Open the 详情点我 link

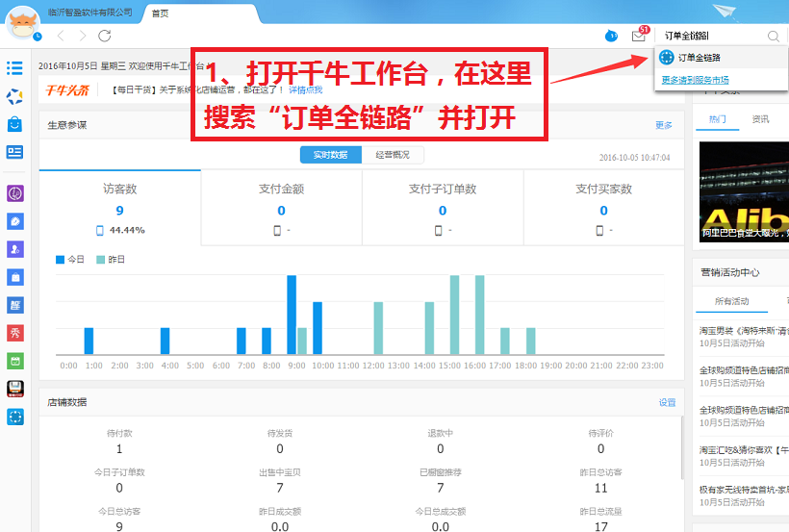[x=305, y=90]
